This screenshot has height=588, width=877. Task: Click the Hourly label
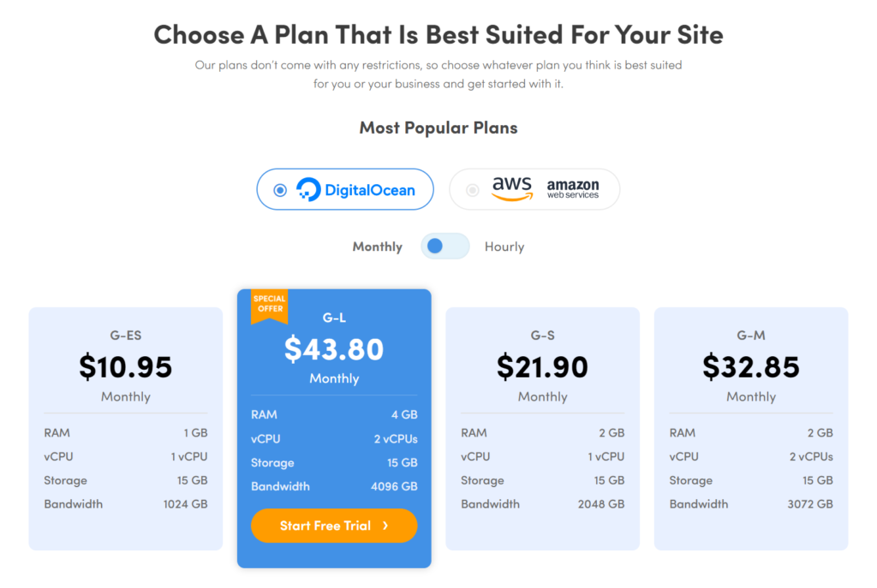tap(504, 246)
